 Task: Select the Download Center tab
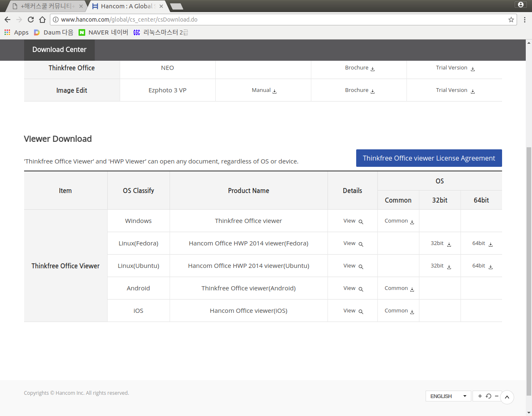pos(59,50)
